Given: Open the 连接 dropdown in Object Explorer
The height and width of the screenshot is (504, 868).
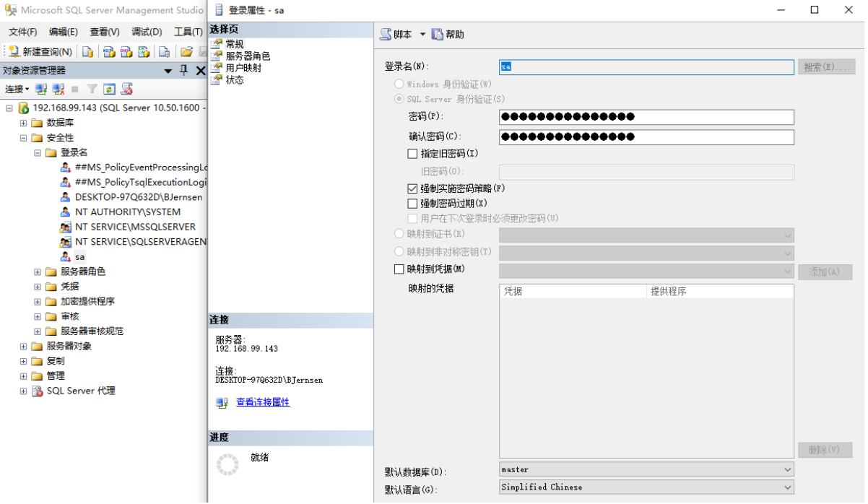Looking at the screenshot, I should [x=17, y=89].
